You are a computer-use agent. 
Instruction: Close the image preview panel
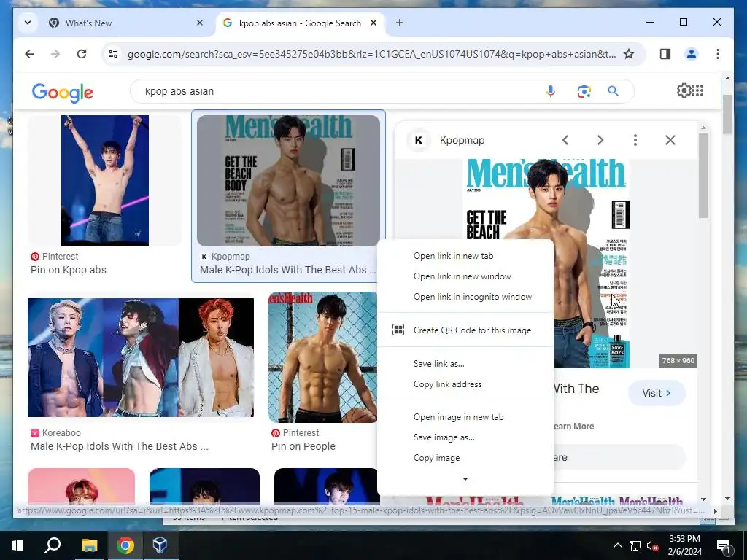point(670,140)
